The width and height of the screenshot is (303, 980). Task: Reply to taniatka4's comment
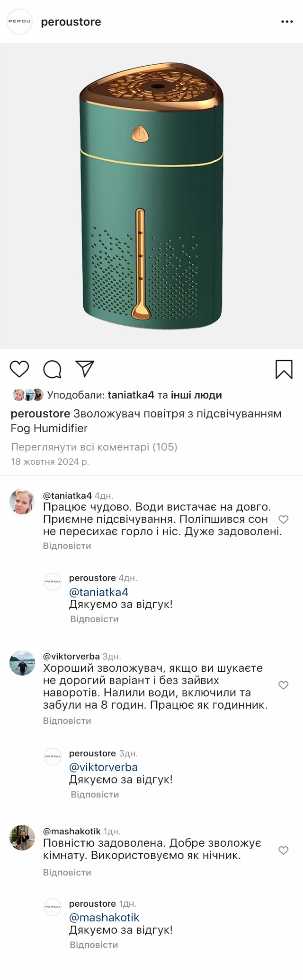pos(67,546)
